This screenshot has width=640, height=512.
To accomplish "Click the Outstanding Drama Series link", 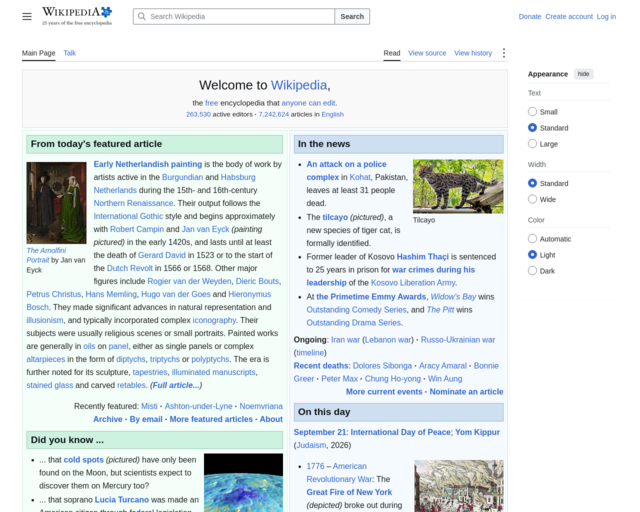I will click(x=353, y=323).
